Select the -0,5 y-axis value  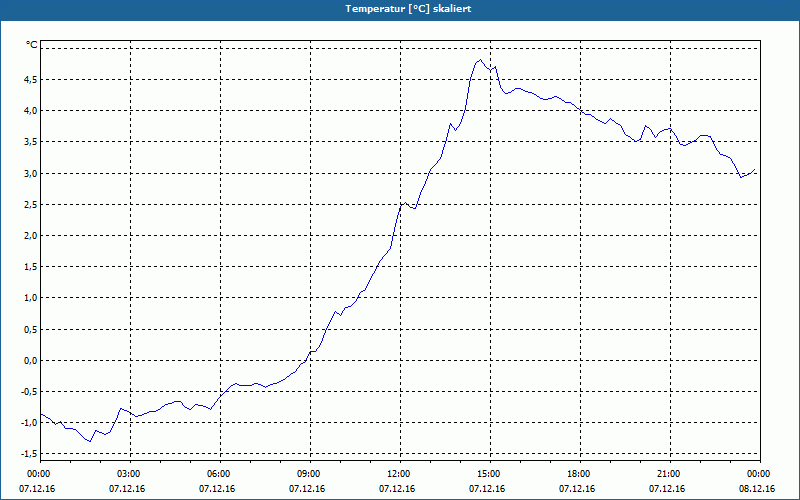(x=28, y=392)
